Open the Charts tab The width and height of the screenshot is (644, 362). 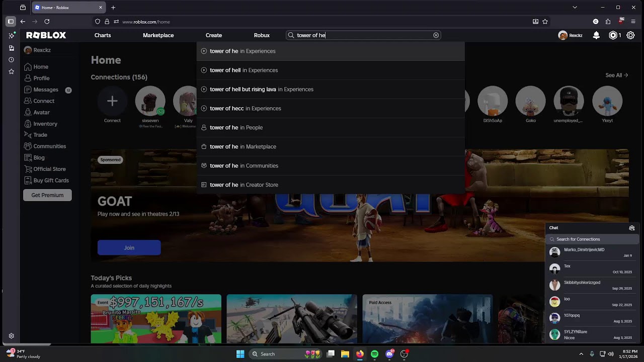click(x=103, y=35)
